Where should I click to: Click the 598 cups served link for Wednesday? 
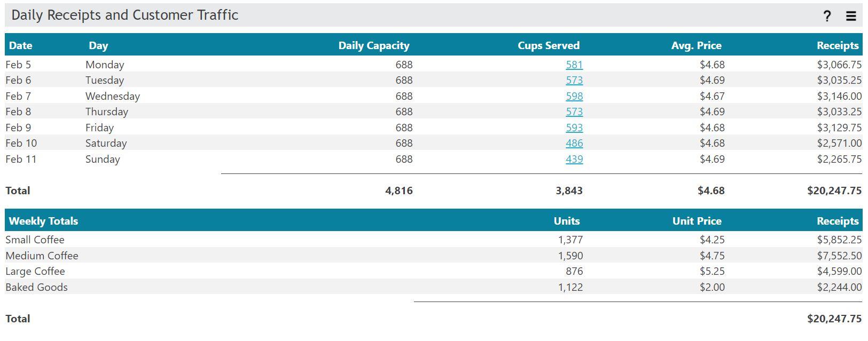574,96
